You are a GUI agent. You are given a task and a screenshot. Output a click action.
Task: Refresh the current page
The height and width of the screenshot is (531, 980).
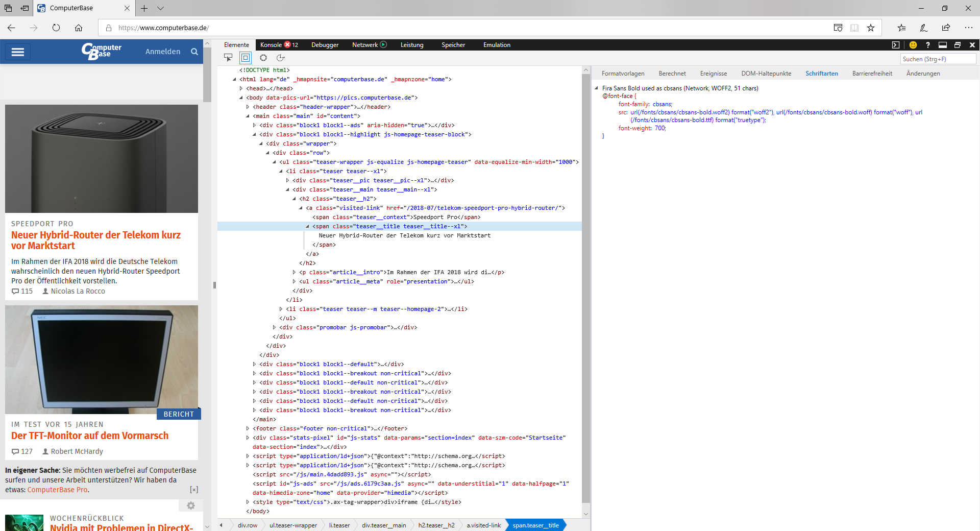tap(56, 28)
